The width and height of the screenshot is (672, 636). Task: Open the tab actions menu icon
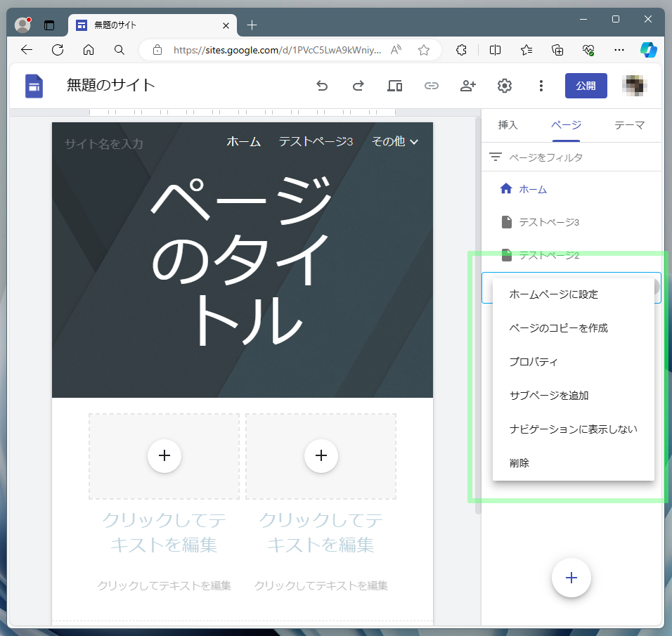[49, 25]
